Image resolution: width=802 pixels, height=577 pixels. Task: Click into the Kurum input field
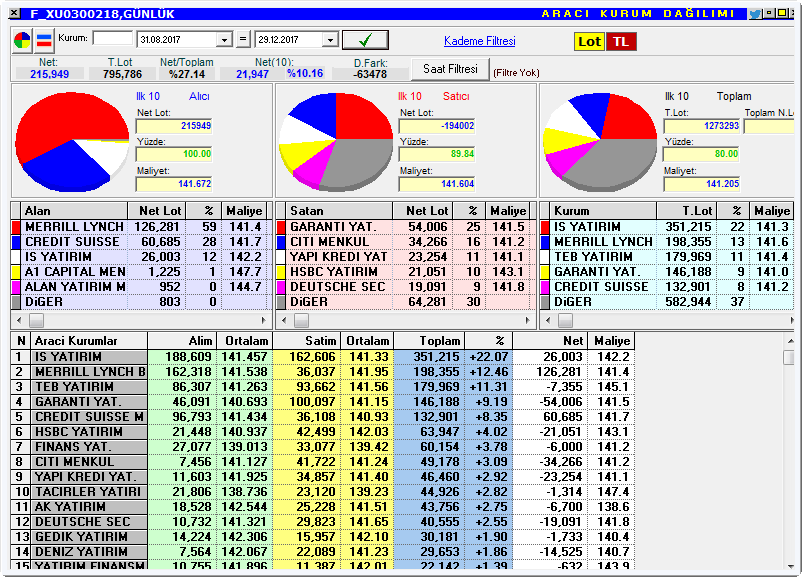[x=113, y=38]
